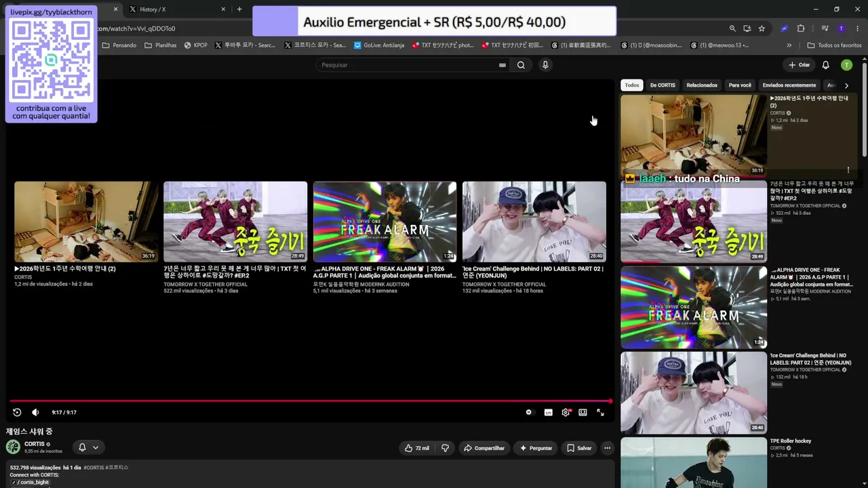Open the 투바투 포카 X search bookmark
Viewport: 868px width, 488px height.
point(245,45)
